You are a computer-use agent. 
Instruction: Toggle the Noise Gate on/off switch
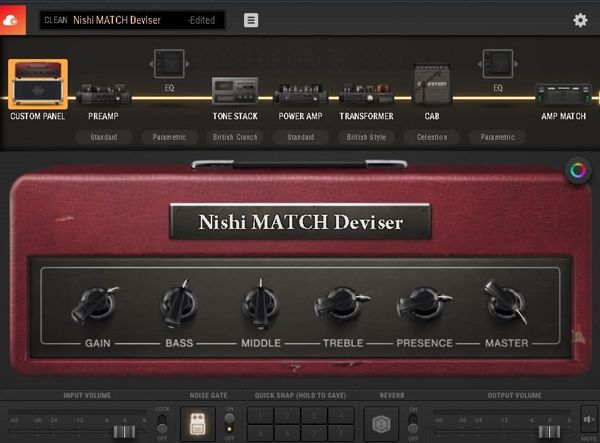coord(229,424)
